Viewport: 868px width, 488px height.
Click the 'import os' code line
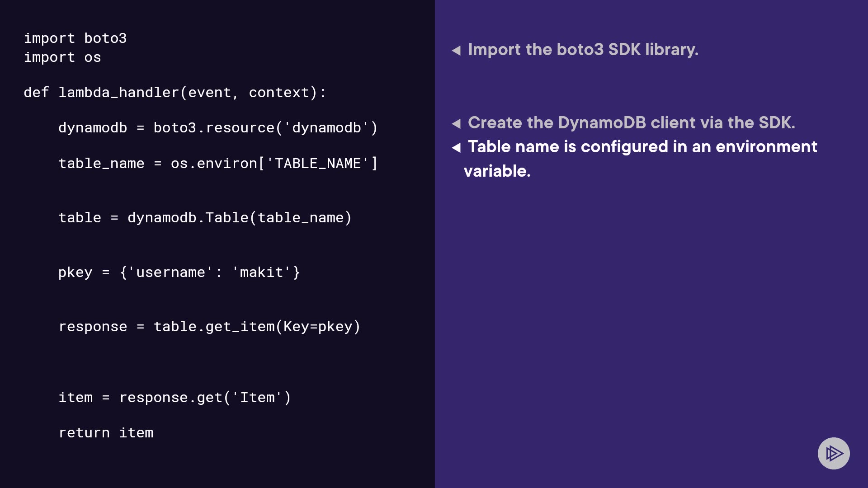point(62,57)
